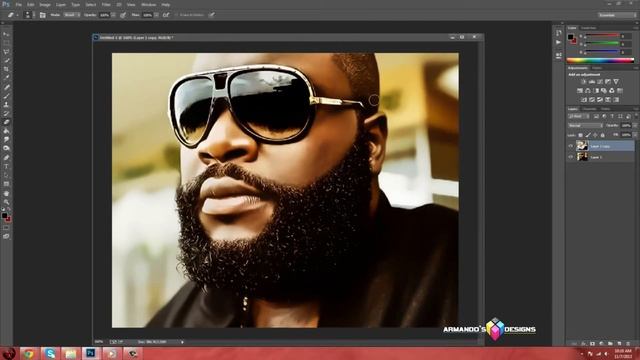The height and width of the screenshot is (360, 640).
Task: Toggle lock transparent pixels
Action: coord(580,135)
